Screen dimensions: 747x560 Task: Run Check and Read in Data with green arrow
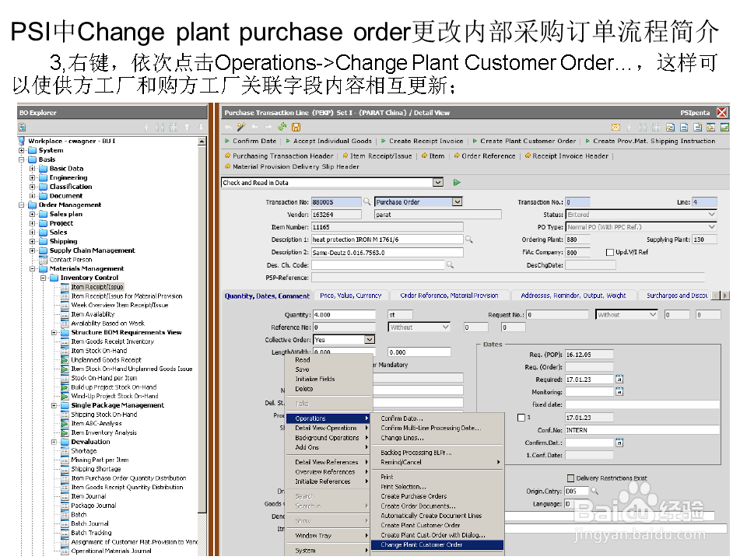(458, 182)
